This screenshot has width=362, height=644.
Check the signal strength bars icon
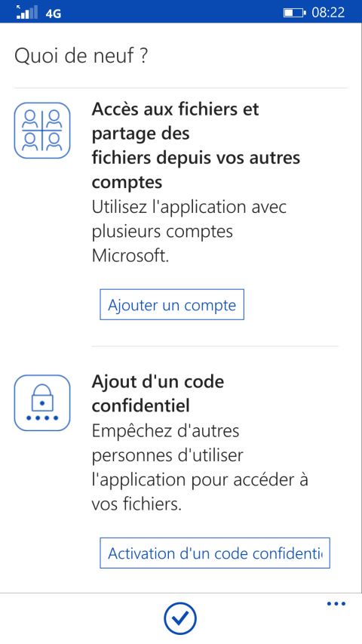(27, 12)
